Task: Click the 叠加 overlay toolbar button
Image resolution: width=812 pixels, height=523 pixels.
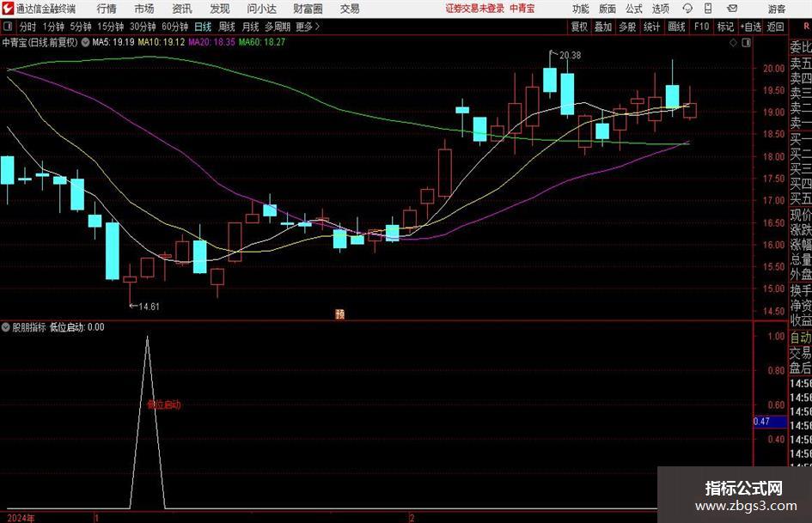Action: coord(603,27)
